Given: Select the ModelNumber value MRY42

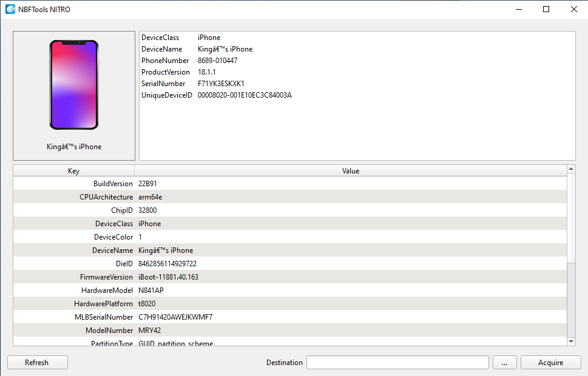Looking at the screenshot, I should pyautogui.click(x=150, y=331).
